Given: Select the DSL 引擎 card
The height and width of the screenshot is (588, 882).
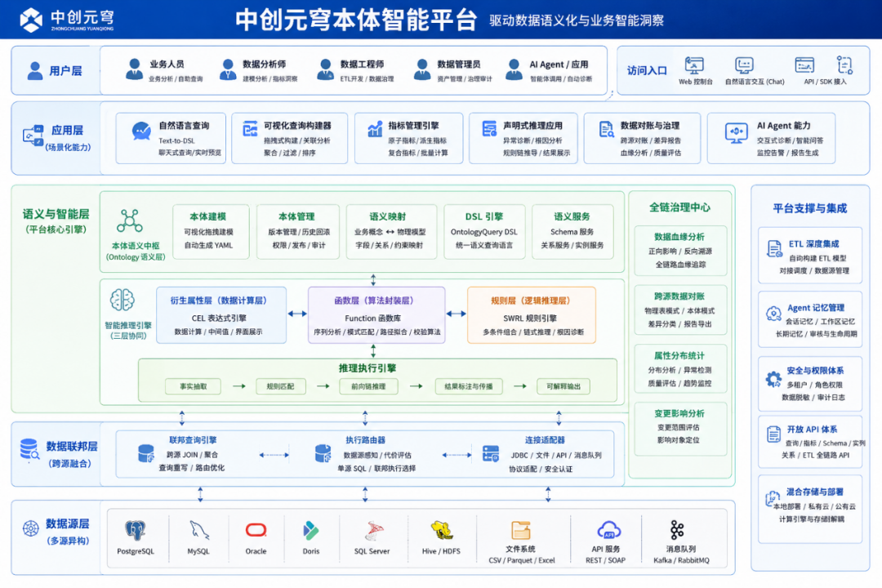Looking at the screenshot, I should click(x=484, y=232).
